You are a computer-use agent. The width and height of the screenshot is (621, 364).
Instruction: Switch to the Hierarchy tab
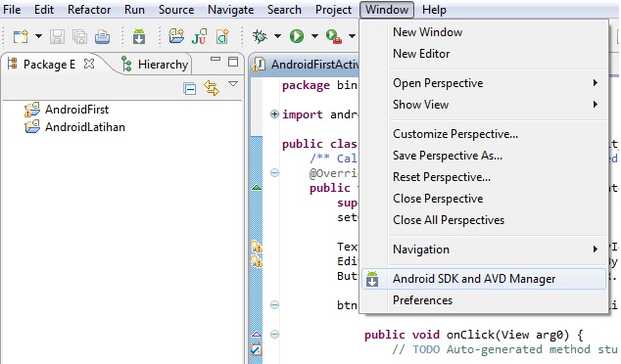coord(155,65)
